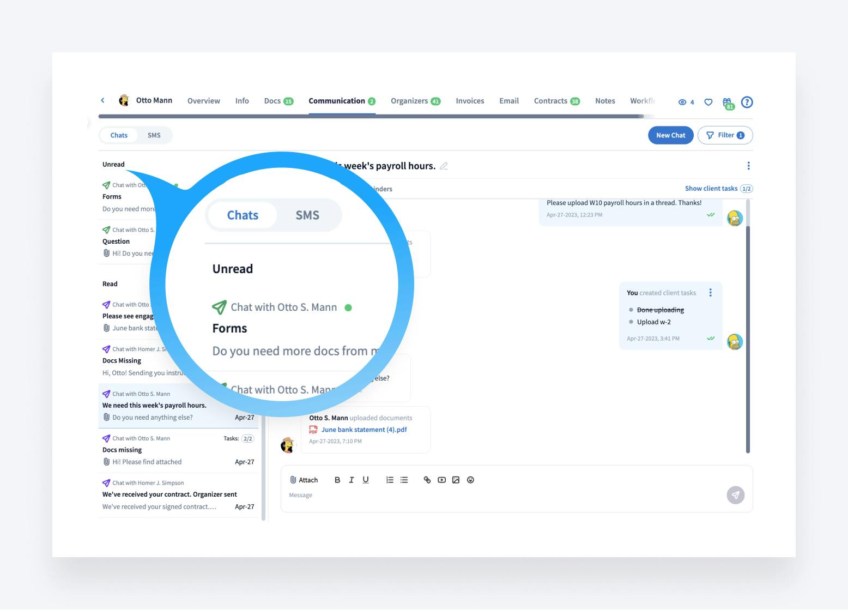The height and width of the screenshot is (616, 848).
Task: Open three-dot menu on client tasks card
Action: point(710,293)
